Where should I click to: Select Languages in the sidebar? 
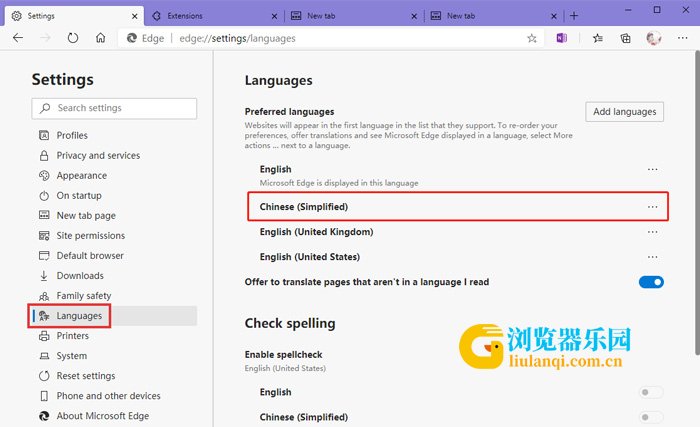114,316
